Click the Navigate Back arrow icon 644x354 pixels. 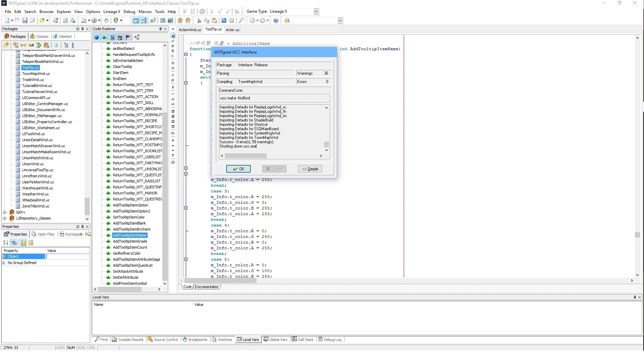(252, 21)
